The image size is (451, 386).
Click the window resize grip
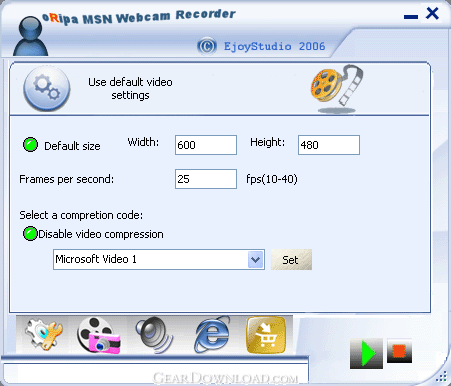tap(441, 376)
